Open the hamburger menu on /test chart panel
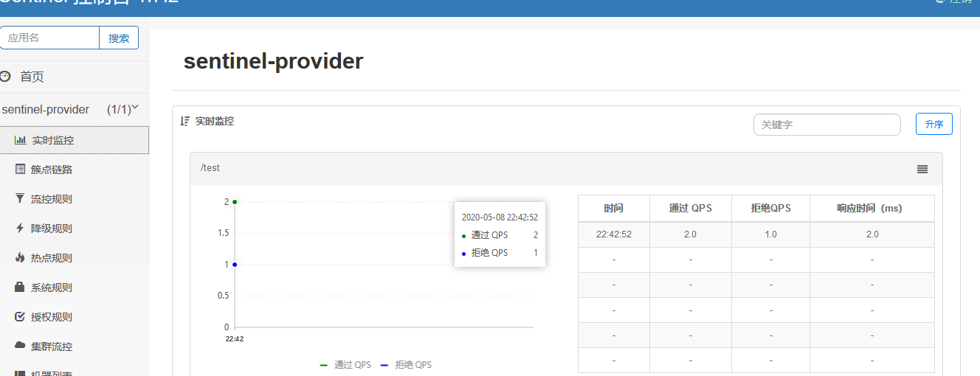Viewport: 980px width, 376px height. pos(922,169)
